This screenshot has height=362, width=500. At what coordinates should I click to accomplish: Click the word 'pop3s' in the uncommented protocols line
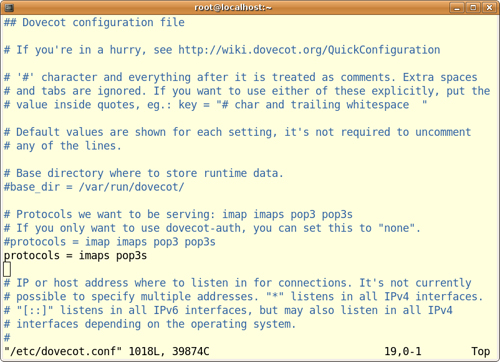click(131, 256)
